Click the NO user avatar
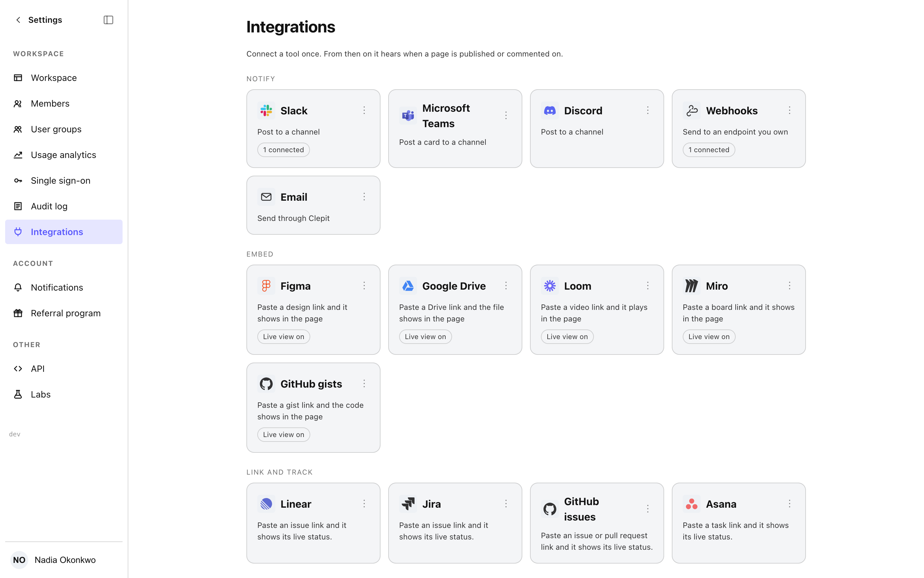The width and height of the screenshot is (924, 578). point(19,560)
